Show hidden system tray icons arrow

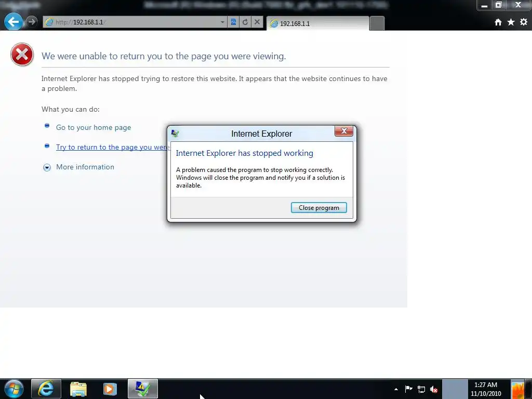pyautogui.click(x=396, y=389)
